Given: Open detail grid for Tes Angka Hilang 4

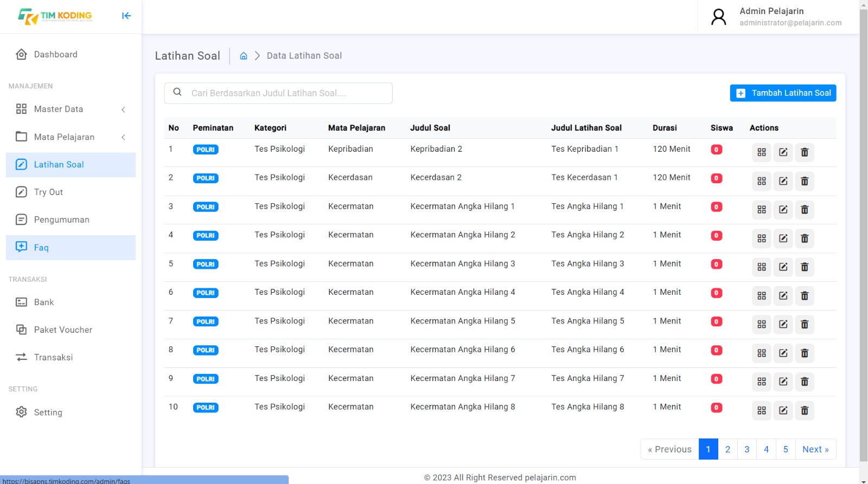Looking at the screenshot, I should [762, 296].
